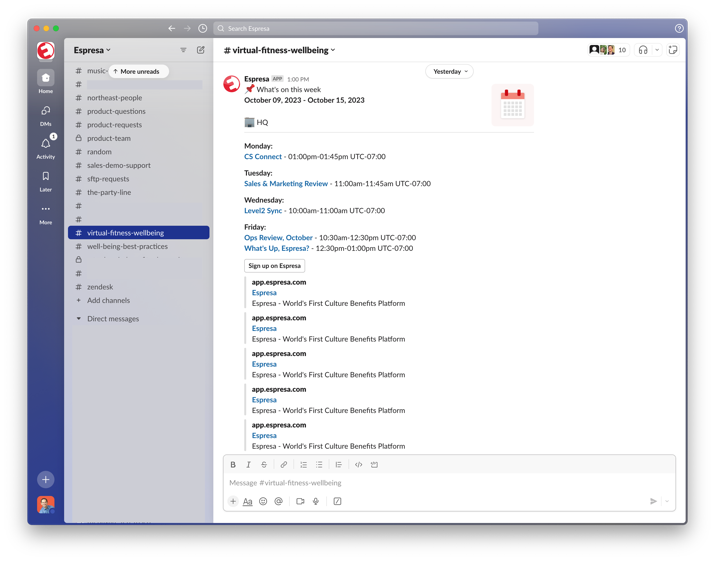Open huddle options dropdown arrow

pos(657,50)
